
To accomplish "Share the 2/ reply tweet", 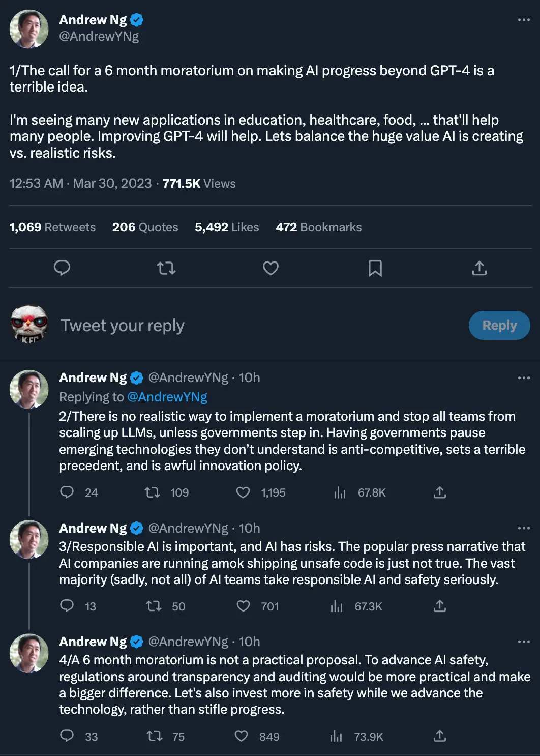I will pyautogui.click(x=440, y=492).
